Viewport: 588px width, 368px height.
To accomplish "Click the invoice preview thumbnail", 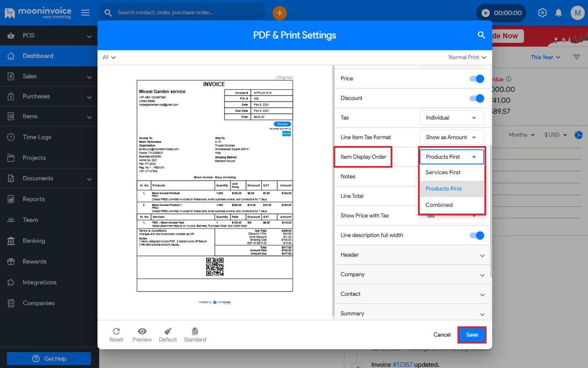I will 215,185.
